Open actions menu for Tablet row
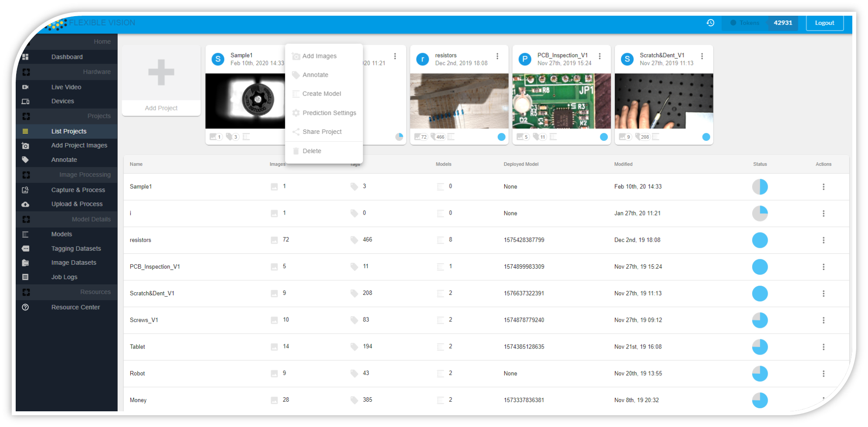This screenshot has height=427, width=868. click(824, 347)
